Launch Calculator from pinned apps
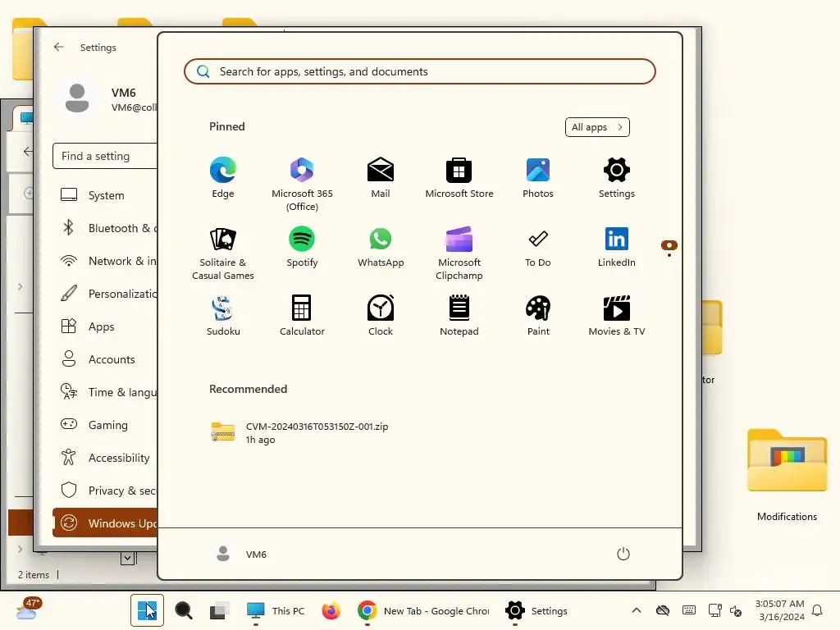 coord(302,316)
